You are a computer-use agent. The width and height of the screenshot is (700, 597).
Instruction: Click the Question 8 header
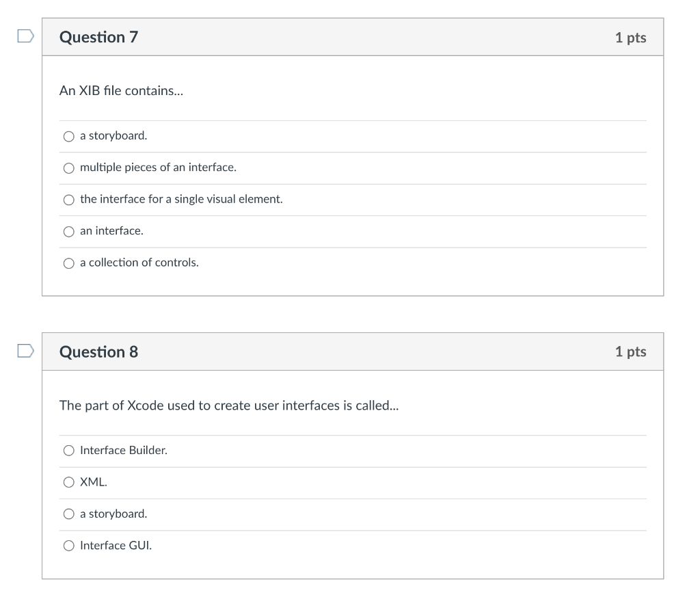tap(98, 351)
